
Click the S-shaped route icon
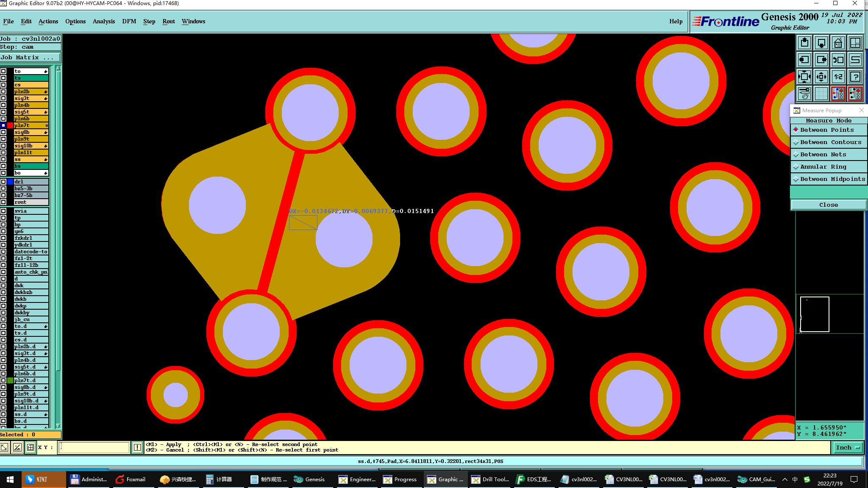(x=855, y=60)
